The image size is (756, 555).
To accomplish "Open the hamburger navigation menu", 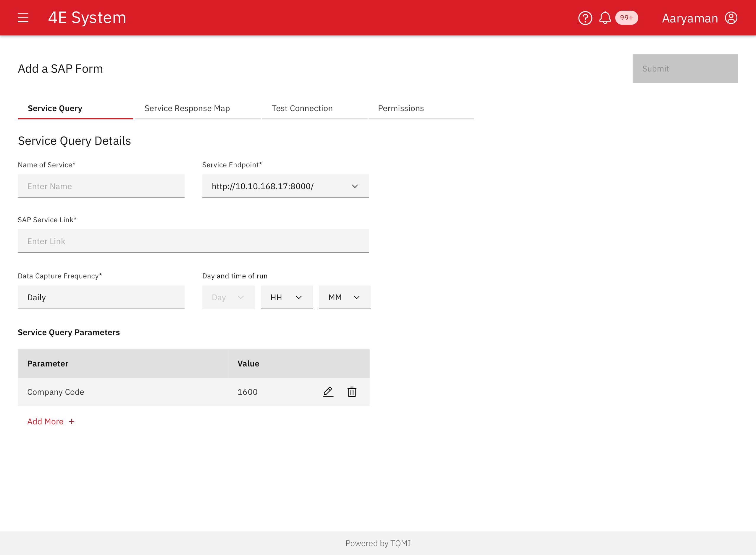I will [x=23, y=18].
